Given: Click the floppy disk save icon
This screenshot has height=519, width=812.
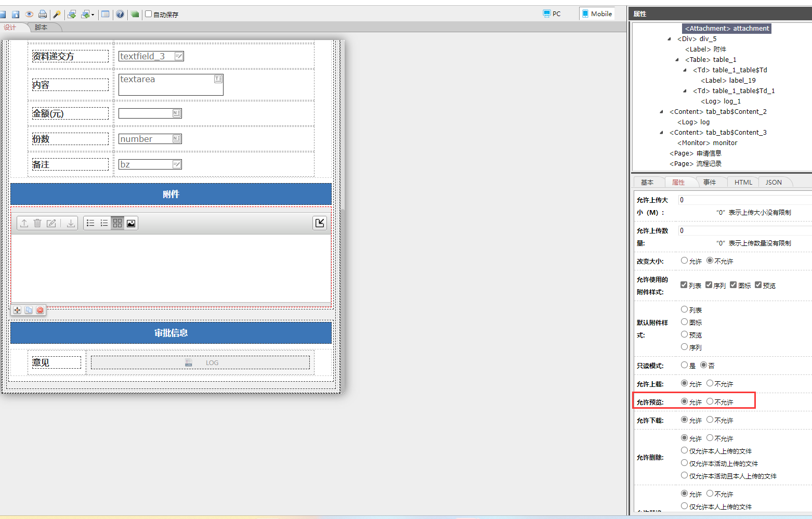Looking at the screenshot, I should tap(16, 15).
